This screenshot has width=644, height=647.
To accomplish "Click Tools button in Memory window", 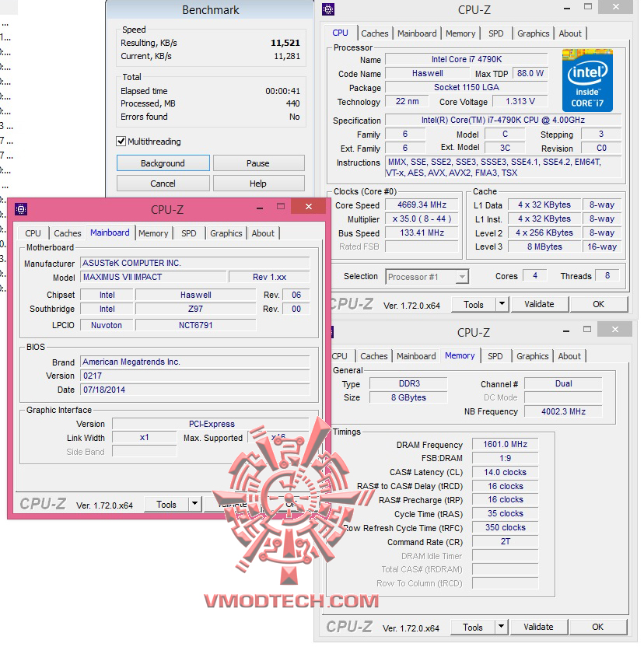I will pyautogui.click(x=472, y=627).
